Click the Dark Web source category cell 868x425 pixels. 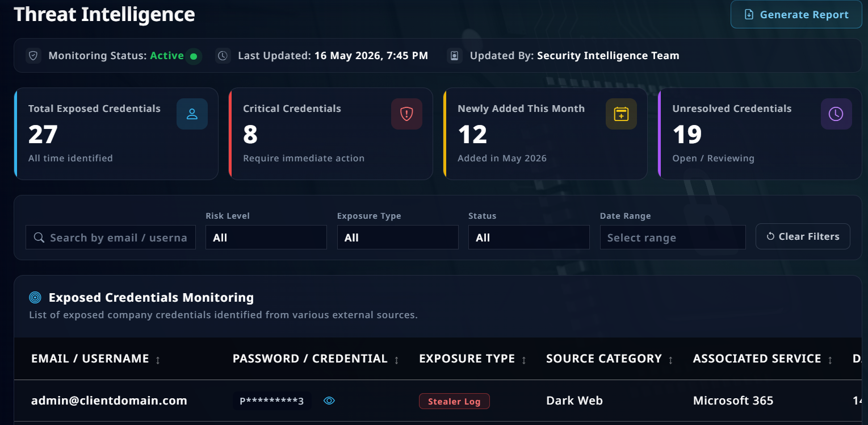(575, 401)
